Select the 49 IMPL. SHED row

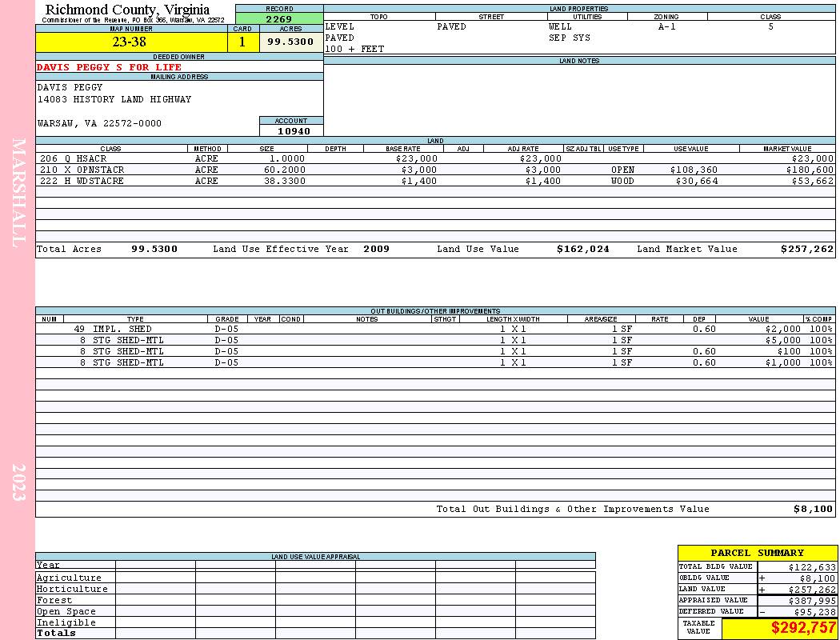435,329
